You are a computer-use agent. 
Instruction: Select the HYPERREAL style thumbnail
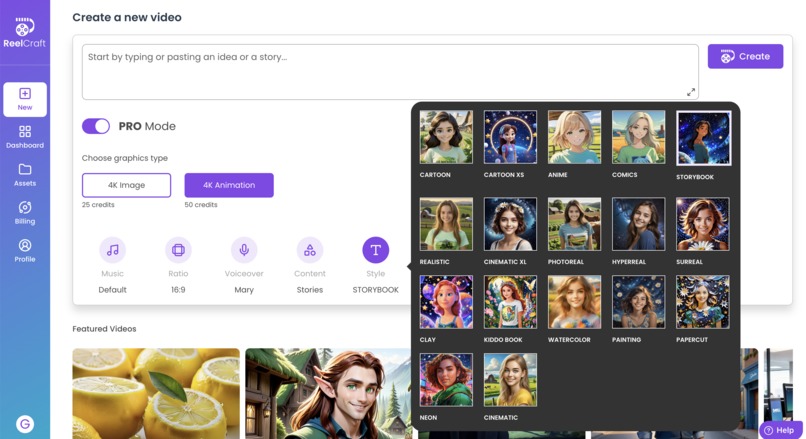point(638,224)
